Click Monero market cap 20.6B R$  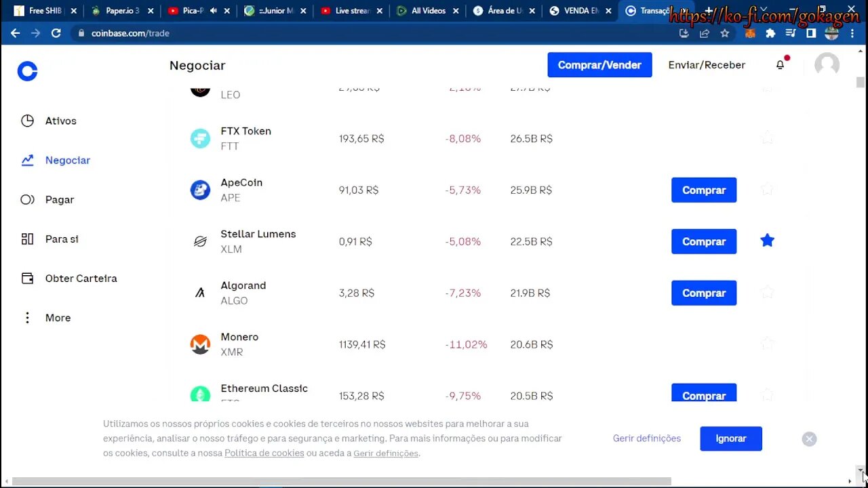point(532,344)
